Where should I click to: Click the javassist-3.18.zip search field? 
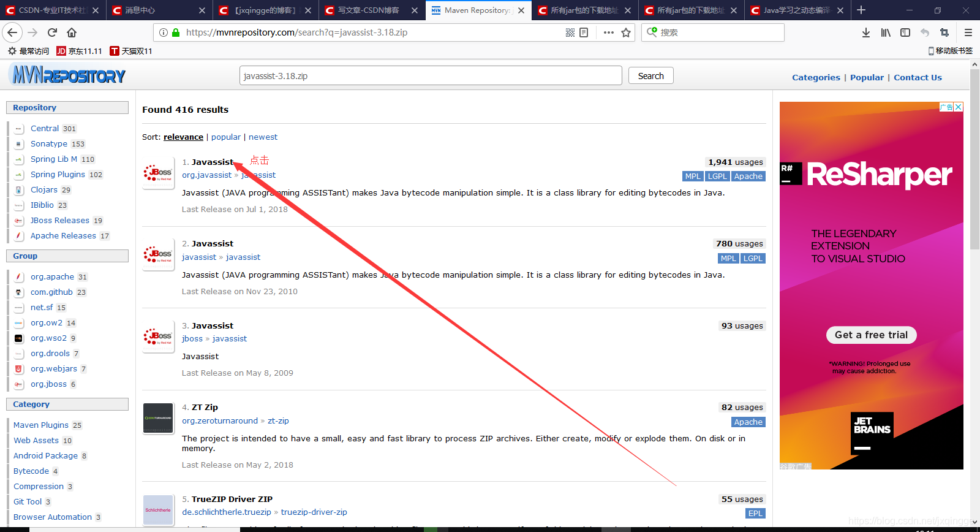[x=431, y=76]
